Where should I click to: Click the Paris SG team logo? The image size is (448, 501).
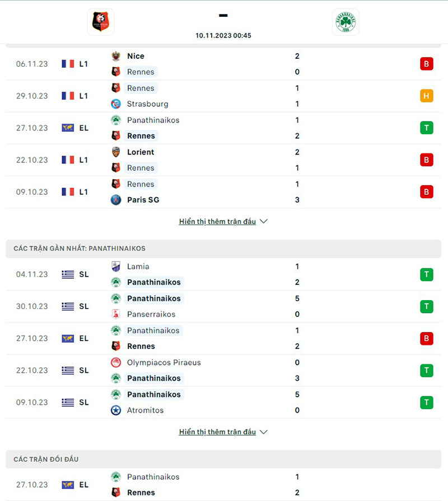116,200
